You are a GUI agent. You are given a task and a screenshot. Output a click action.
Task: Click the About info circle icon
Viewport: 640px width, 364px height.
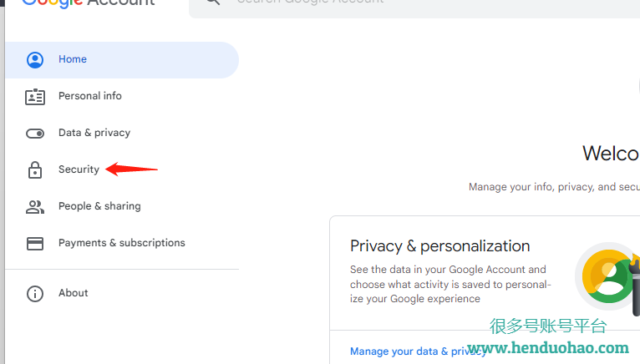coord(35,293)
